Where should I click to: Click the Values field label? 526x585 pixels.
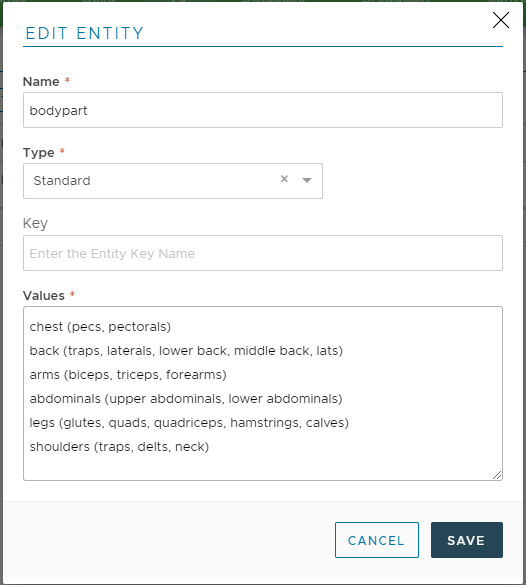click(x=44, y=295)
